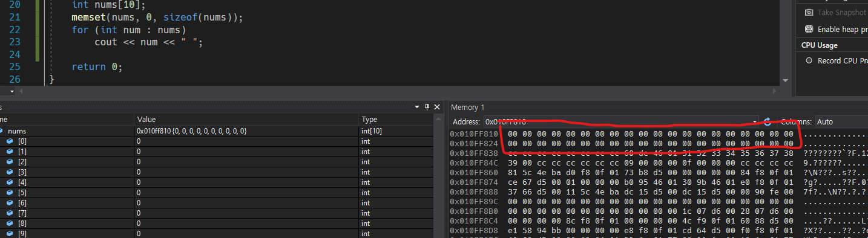Image resolution: width=868 pixels, height=238 pixels.
Task: Toggle the auto-hide pin on Watch panel
Action: (x=427, y=107)
